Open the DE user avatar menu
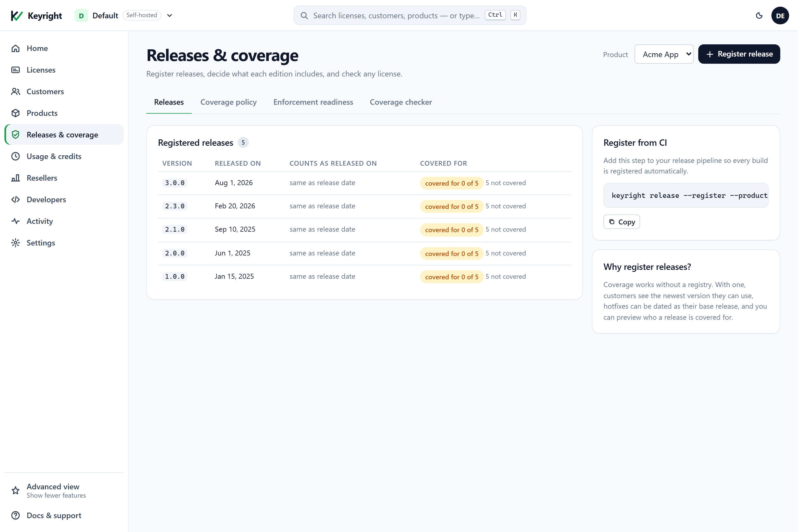The height and width of the screenshot is (532, 798). click(x=780, y=16)
